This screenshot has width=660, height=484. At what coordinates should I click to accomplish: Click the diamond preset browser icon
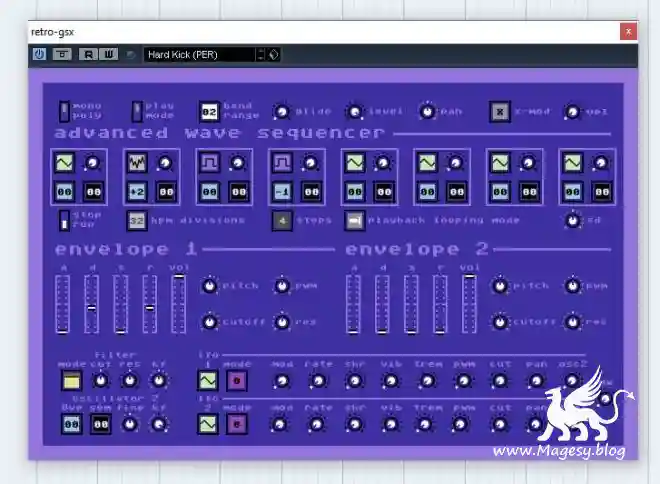tap(274, 55)
